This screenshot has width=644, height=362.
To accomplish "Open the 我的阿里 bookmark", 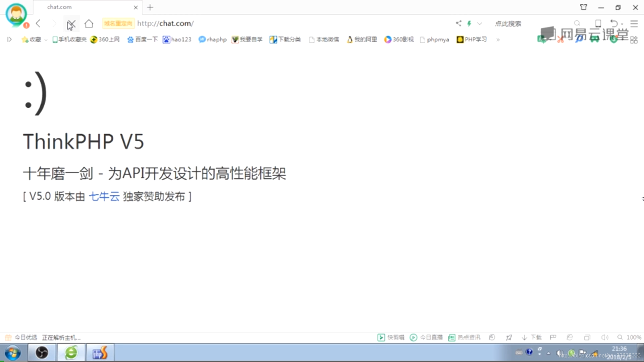I will coord(362,40).
